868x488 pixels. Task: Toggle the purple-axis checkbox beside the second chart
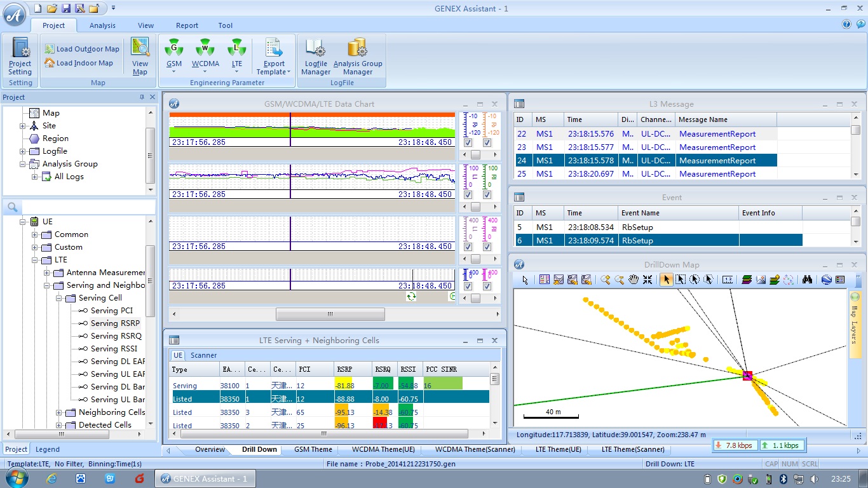tap(468, 195)
